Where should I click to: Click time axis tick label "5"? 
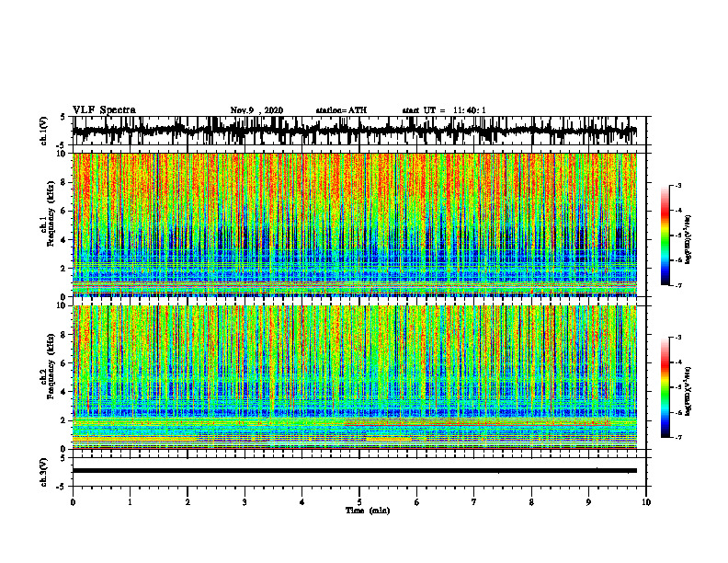point(359,502)
